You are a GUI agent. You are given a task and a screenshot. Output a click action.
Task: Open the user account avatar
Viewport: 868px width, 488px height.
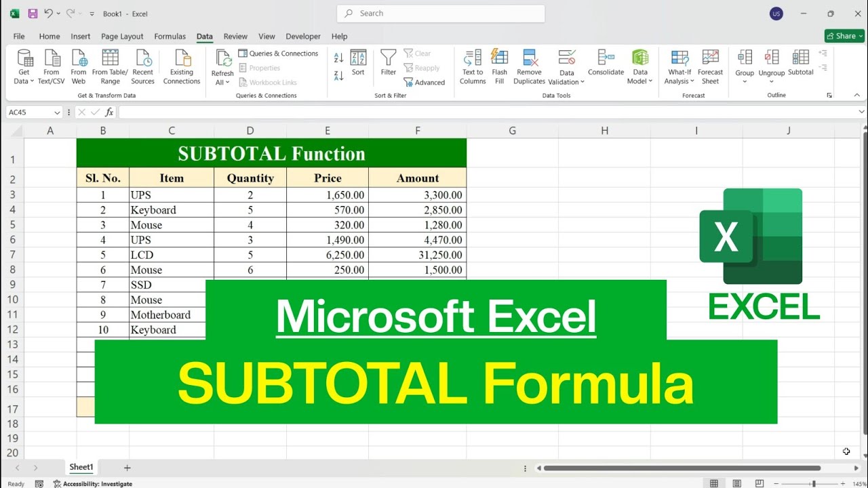pos(776,14)
